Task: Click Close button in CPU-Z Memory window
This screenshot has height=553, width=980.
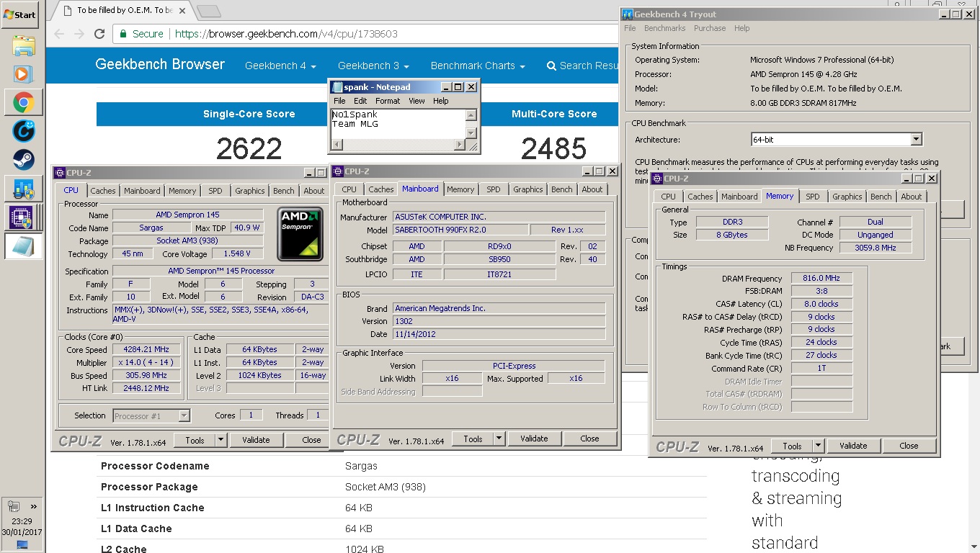Action: (x=909, y=446)
